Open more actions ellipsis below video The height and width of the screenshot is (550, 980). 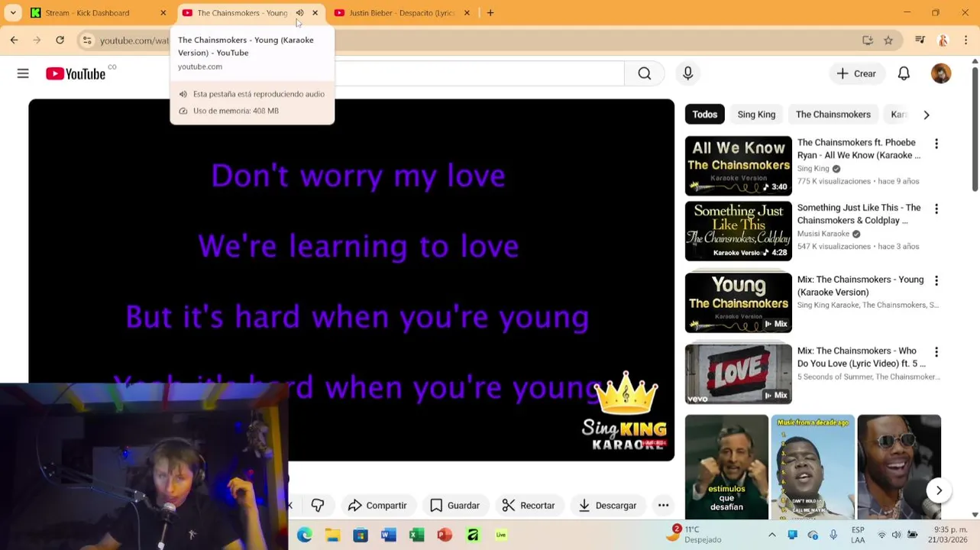click(663, 505)
